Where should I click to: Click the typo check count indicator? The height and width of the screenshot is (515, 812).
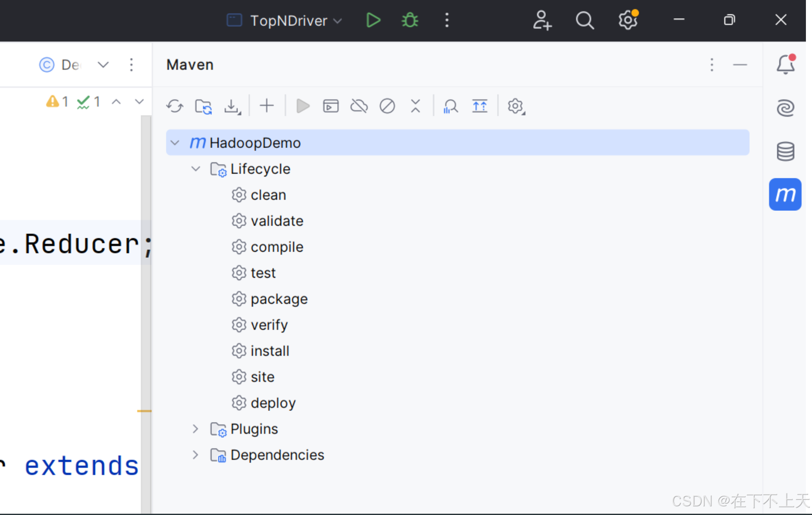click(x=89, y=102)
